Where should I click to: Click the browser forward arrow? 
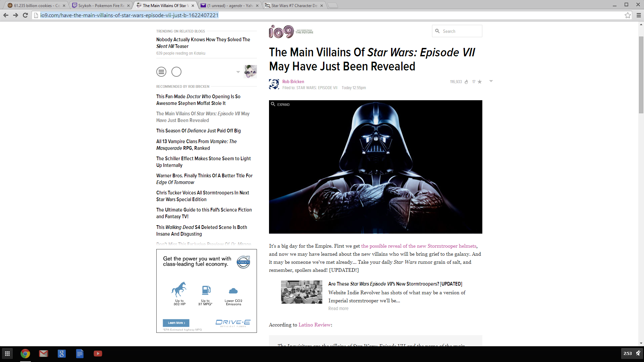tap(15, 15)
